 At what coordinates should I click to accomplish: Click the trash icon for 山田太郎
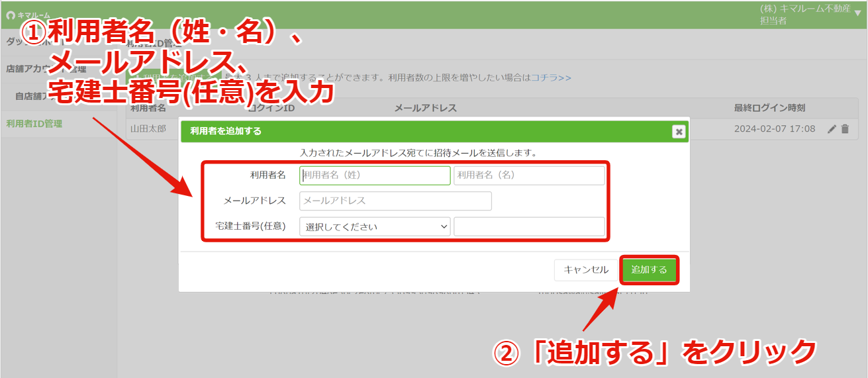tap(845, 129)
